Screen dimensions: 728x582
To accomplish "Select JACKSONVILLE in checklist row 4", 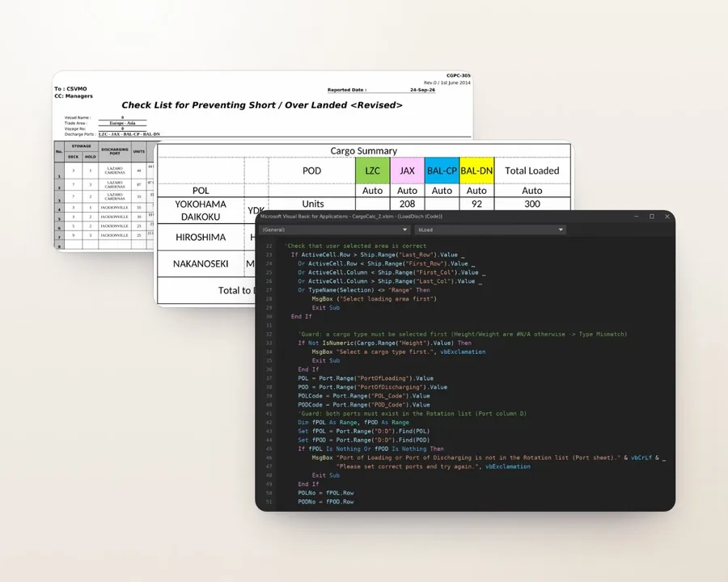I will [115, 208].
